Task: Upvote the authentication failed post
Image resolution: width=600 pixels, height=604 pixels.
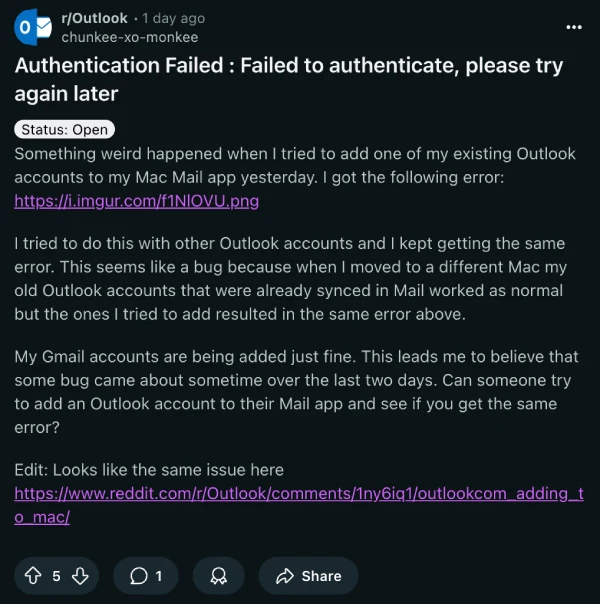Action: coord(30,576)
